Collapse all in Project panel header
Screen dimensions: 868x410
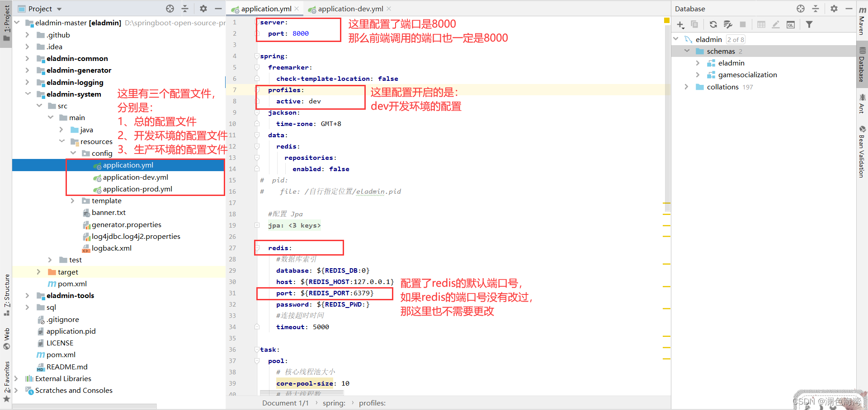point(185,9)
